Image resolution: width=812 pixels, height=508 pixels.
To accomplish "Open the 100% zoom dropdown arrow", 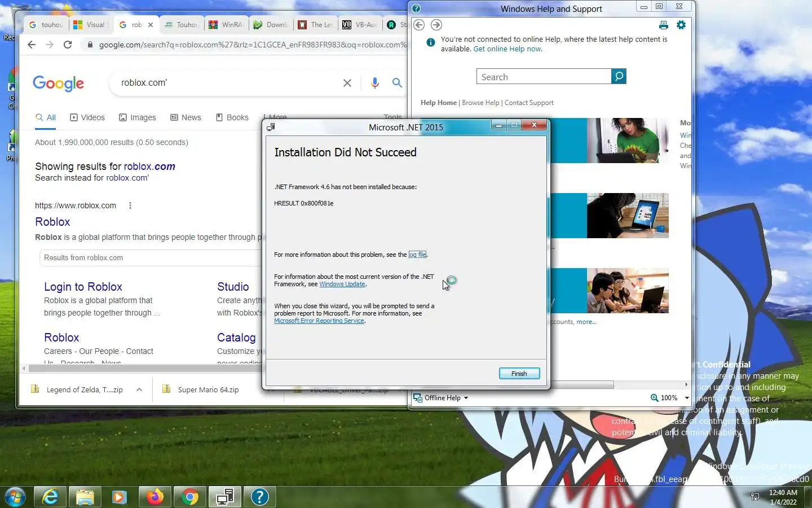I will pos(687,398).
